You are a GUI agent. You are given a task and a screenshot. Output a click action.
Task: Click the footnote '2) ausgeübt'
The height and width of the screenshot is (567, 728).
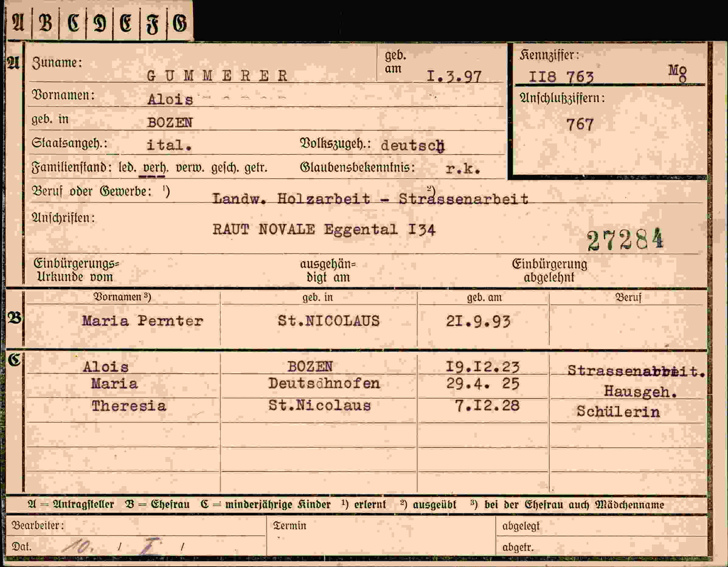(x=428, y=505)
